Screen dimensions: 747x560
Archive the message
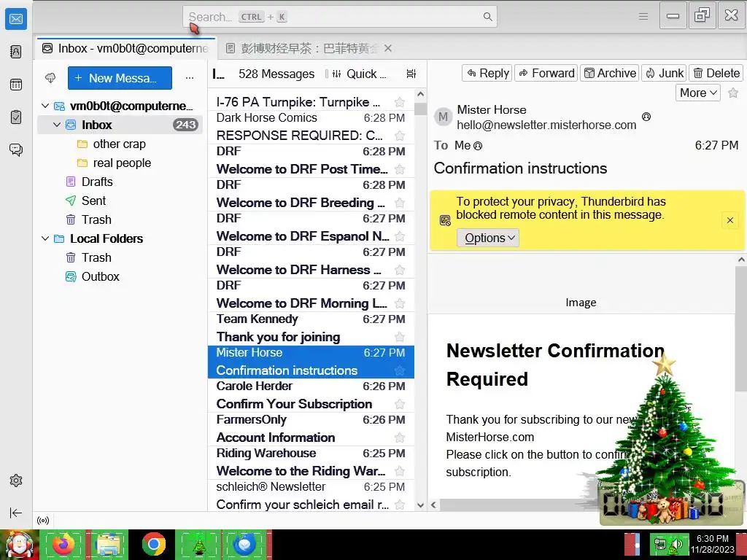(609, 74)
